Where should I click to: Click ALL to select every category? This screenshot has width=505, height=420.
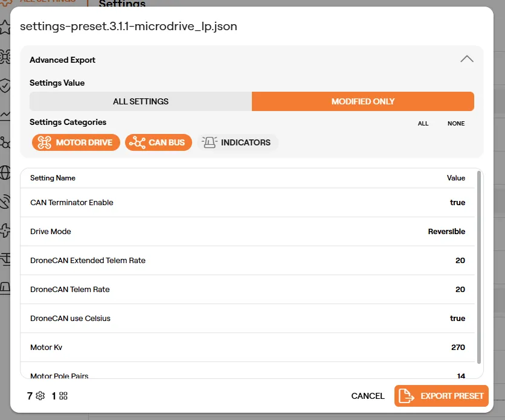pyautogui.click(x=423, y=124)
